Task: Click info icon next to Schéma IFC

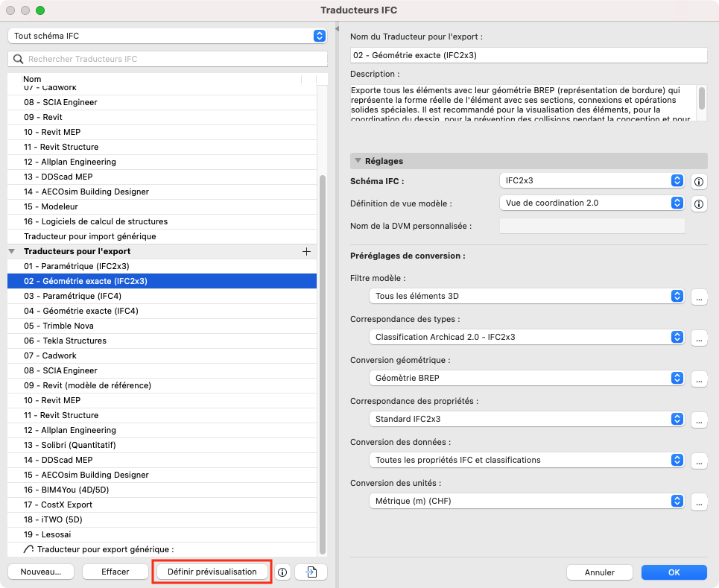Action: point(698,182)
